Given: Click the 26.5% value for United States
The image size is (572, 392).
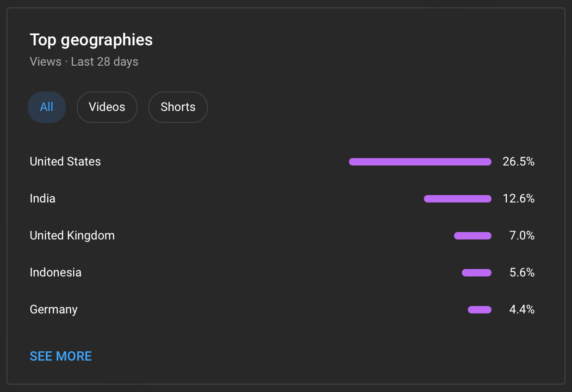Looking at the screenshot, I should coord(518,161).
